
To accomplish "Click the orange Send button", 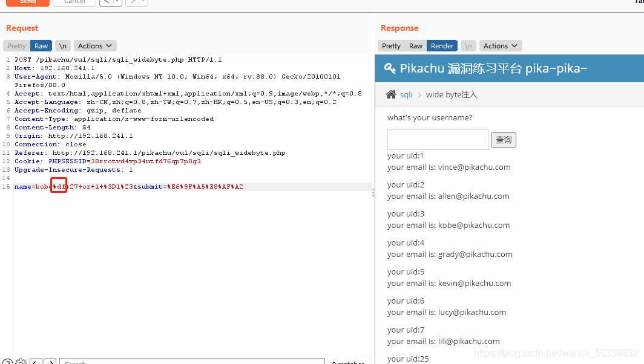I will 27,2.
